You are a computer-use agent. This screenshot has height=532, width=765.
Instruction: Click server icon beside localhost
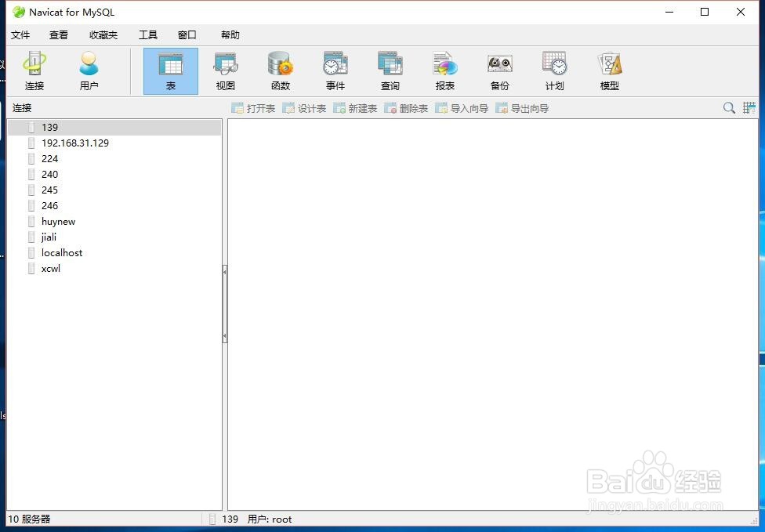[x=31, y=252]
